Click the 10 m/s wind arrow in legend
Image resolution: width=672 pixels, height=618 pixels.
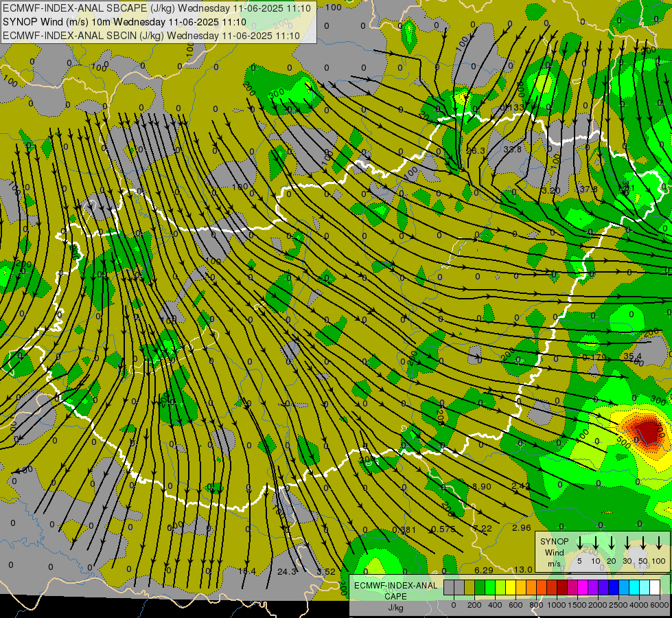pos(595,543)
